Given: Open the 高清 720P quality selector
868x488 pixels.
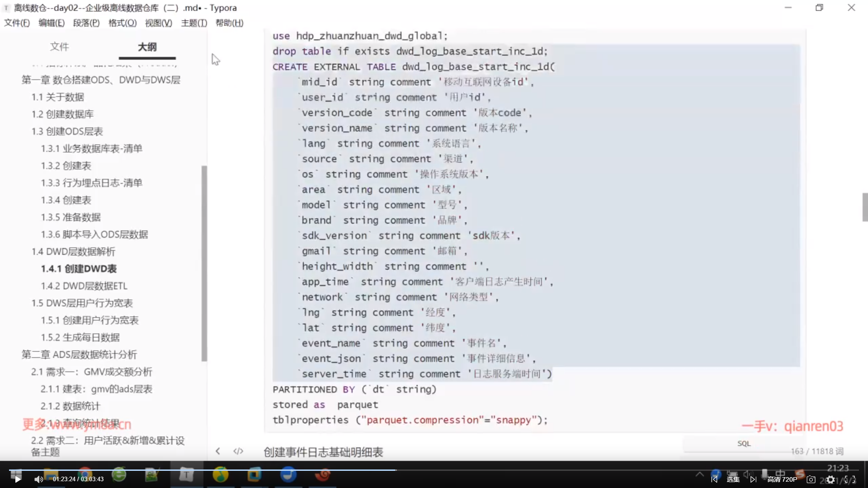Looking at the screenshot, I should tap(782, 479).
